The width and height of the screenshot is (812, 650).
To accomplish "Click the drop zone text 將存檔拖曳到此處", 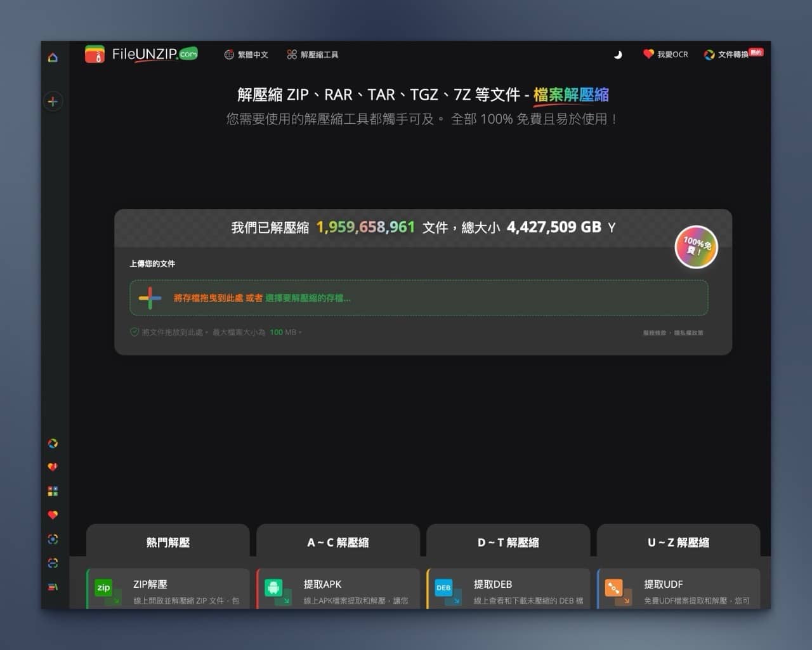I will pos(208,298).
